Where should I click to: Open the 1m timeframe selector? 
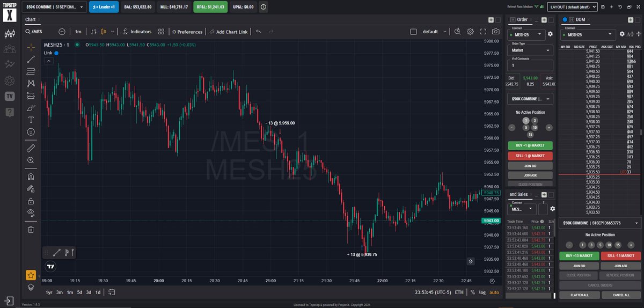[x=78, y=32]
